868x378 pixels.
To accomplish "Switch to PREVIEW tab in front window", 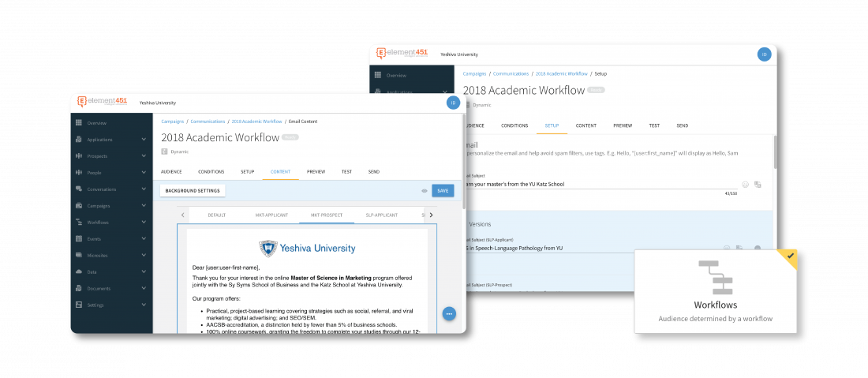I will pyautogui.click(x=316, y=171).
